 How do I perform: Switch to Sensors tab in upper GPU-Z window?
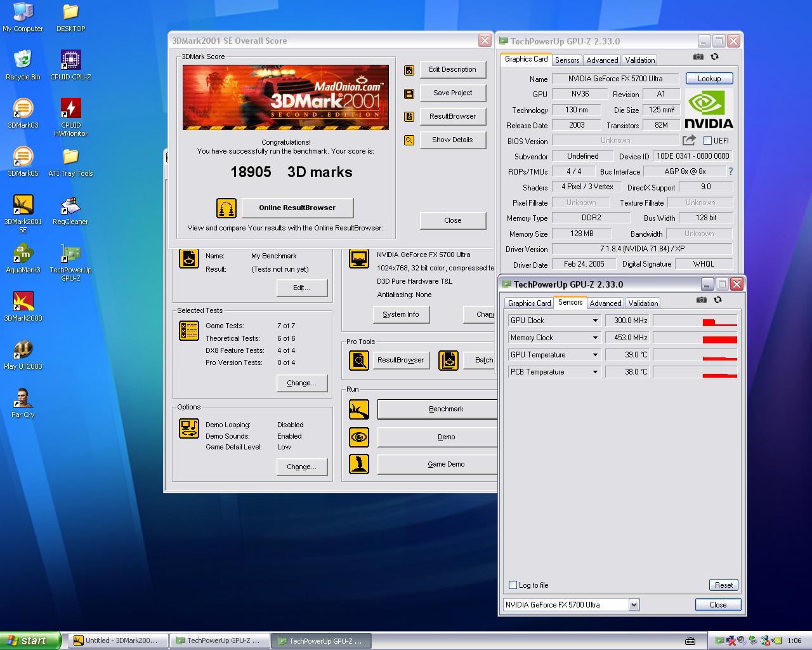click(567, 60)
